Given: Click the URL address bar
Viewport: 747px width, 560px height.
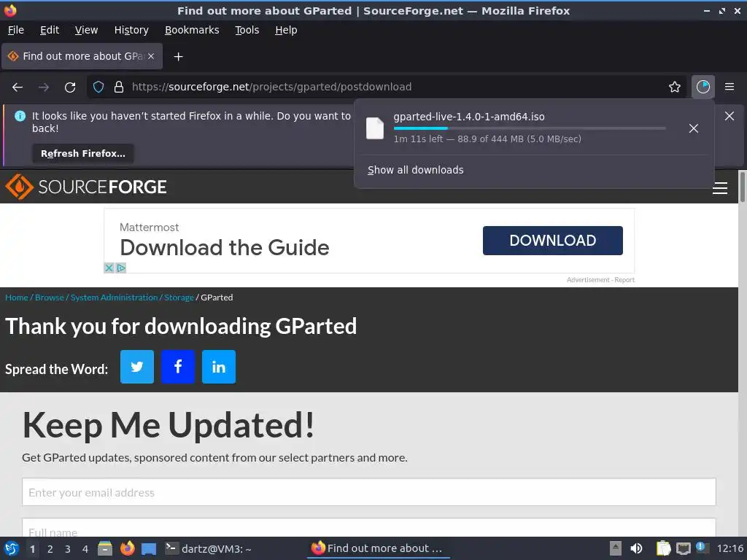Looking at the screenshot, I should click(x=386, y=87).
